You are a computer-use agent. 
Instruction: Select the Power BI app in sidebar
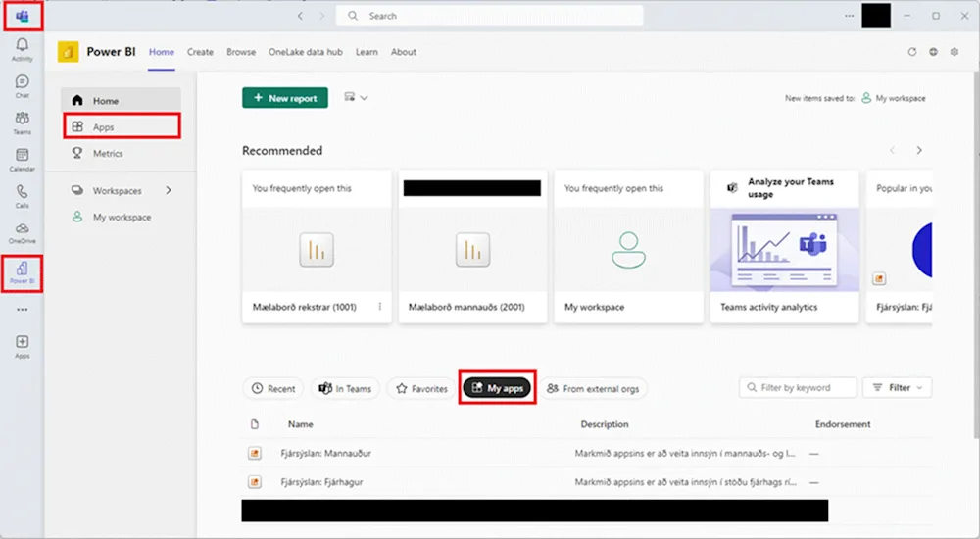click(x=22, y=272)
